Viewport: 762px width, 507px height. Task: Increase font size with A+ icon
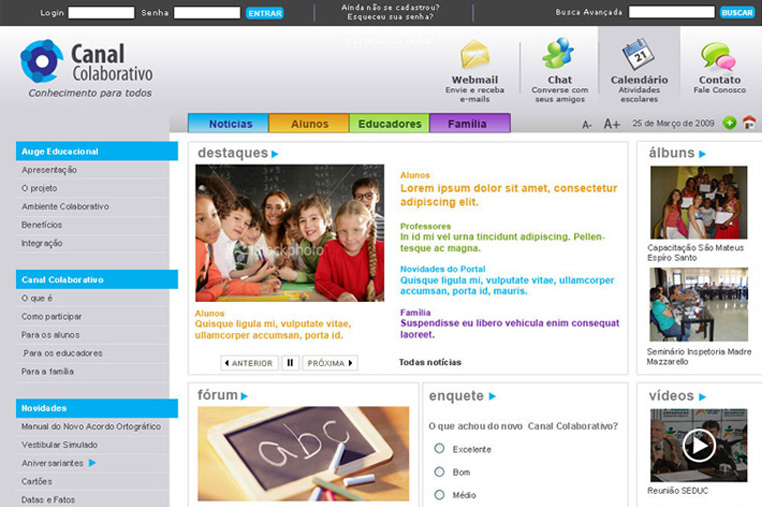611,124
